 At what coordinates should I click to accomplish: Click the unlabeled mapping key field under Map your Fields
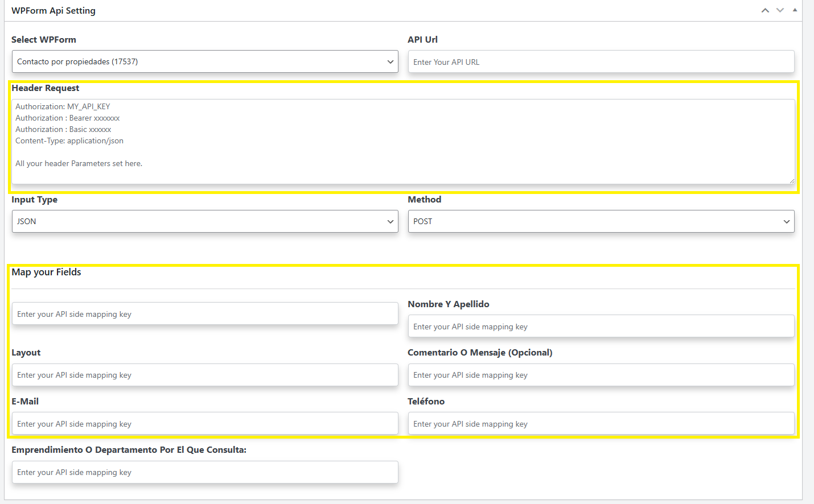tap(205, 314)
